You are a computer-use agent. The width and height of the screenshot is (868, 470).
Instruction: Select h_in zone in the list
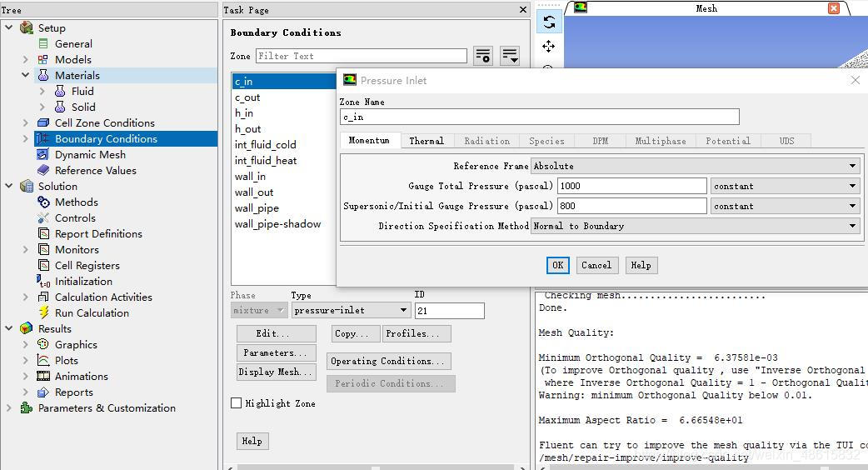click(244, 113)
